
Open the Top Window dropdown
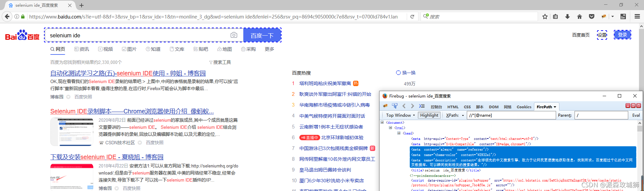tap(400, 115)
